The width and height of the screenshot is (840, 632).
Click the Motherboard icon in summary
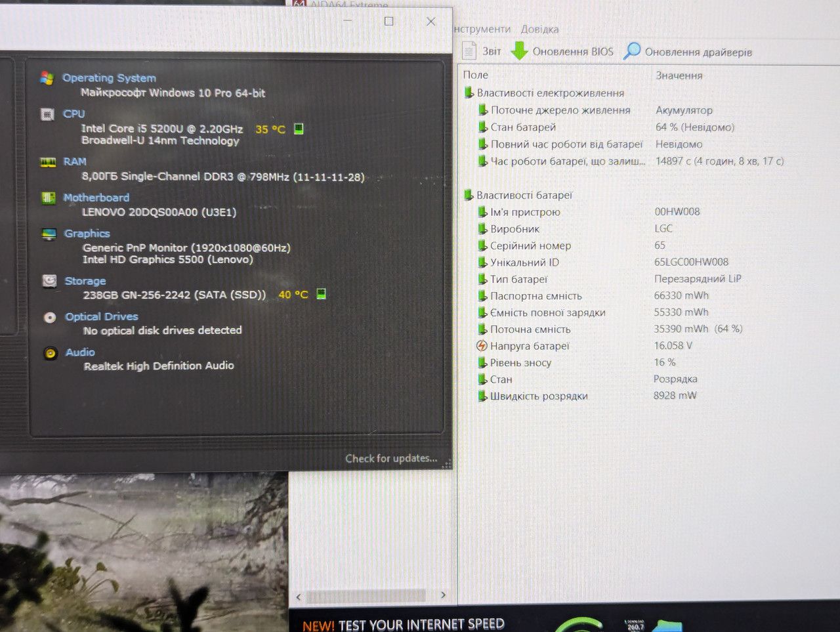point(49,198)
